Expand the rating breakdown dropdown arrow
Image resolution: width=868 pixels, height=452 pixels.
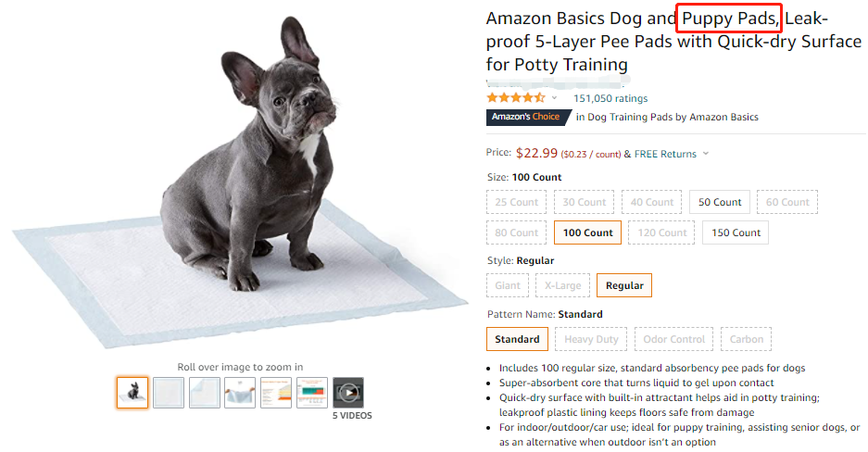[x=555, y=98]
